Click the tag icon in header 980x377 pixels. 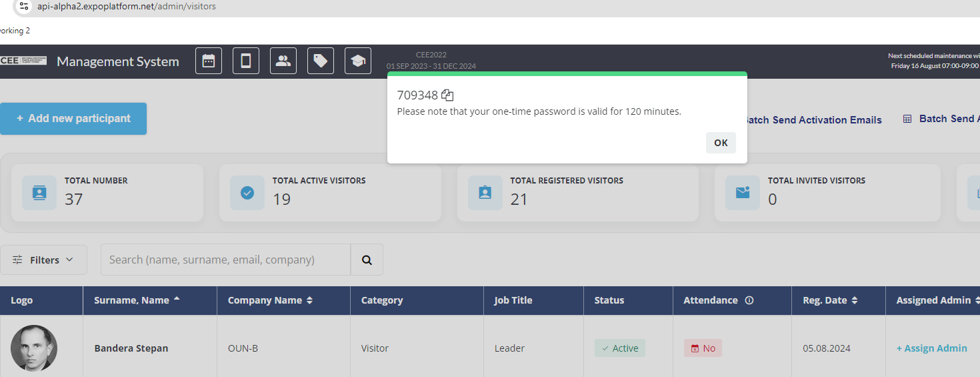[320, 61]
